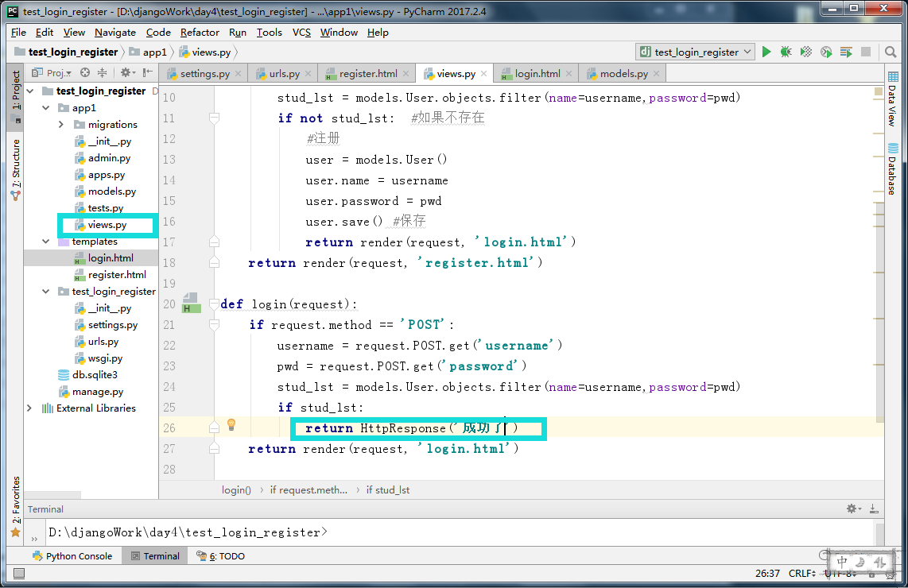Run with coverage icon in toolbar
This screenshot has width=908, height=588.
click(x=806, y=52)
